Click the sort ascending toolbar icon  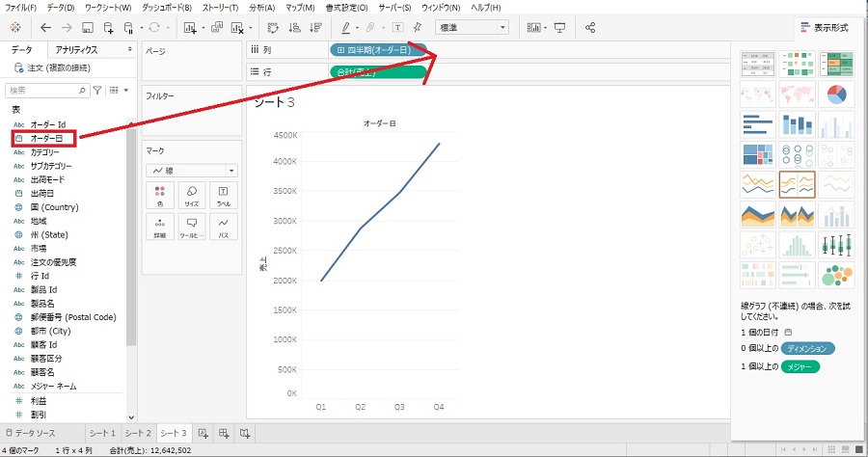(x=293, y=27)
